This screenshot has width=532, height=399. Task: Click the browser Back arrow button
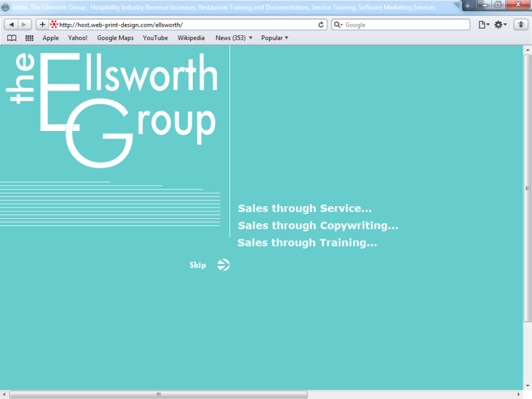11,25
